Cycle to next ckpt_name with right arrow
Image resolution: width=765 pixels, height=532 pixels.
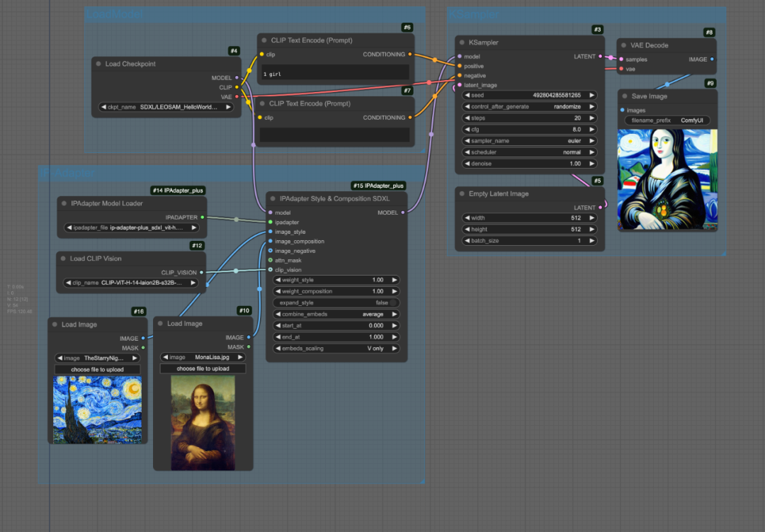click(x=228, y=107)
